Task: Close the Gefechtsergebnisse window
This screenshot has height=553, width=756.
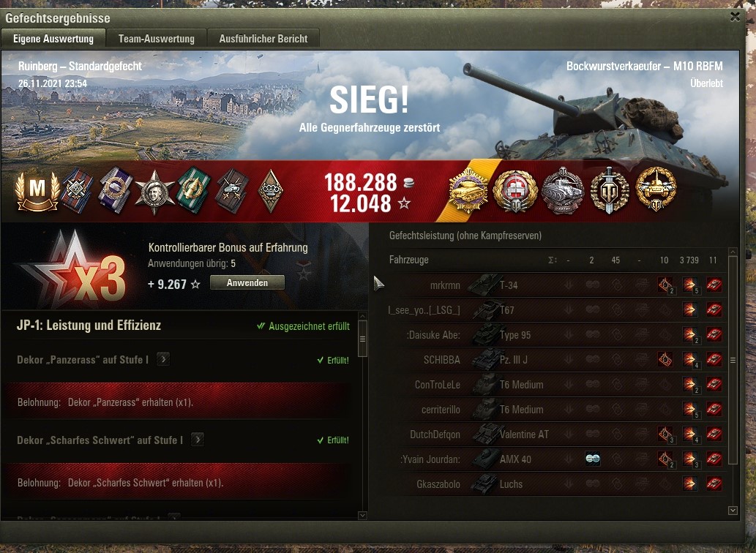Action: click(x=735, y=17)
